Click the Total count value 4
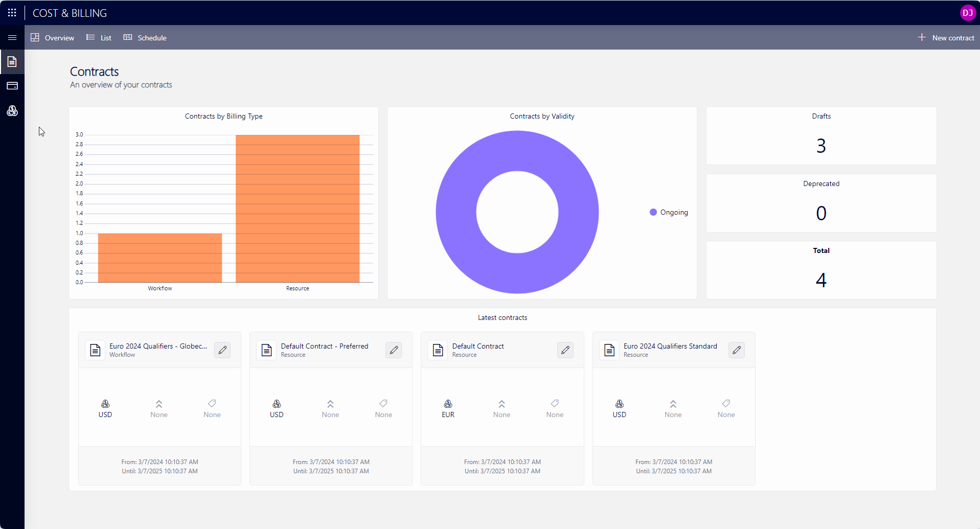Viewport: 980px width, 529px height. coord(821,280)
